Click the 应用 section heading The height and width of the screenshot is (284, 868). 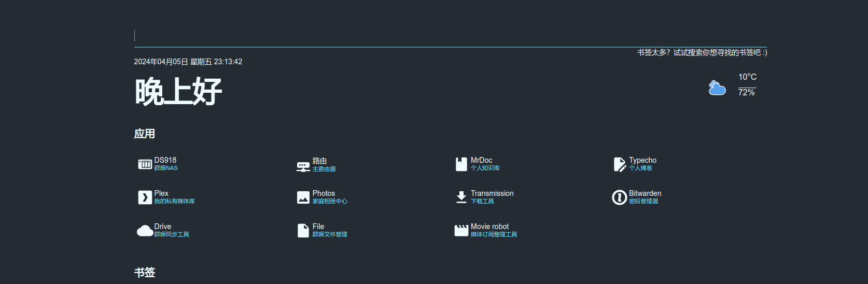click(145, 134)
